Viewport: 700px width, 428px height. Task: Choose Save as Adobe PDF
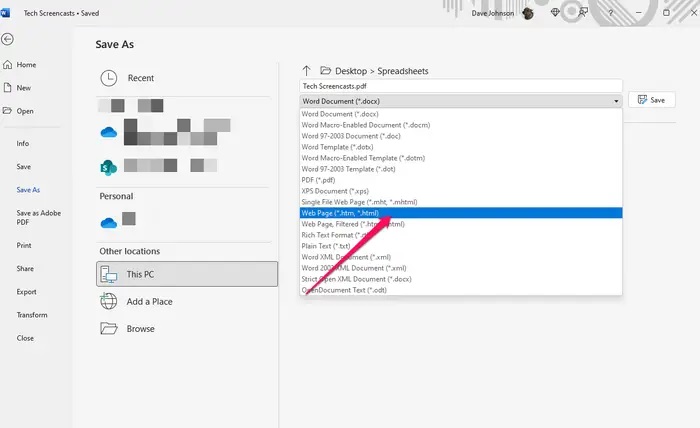(38, 217)
